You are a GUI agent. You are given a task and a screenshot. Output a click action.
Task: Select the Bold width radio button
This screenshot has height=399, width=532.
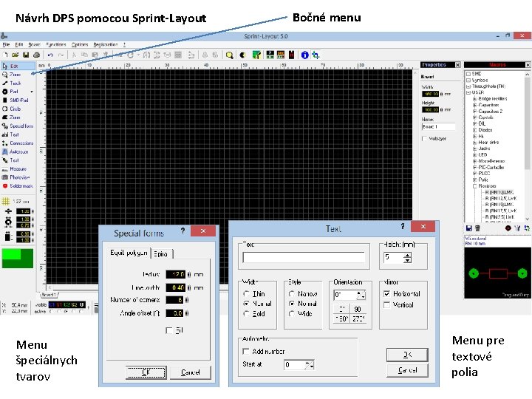[247, 314]
